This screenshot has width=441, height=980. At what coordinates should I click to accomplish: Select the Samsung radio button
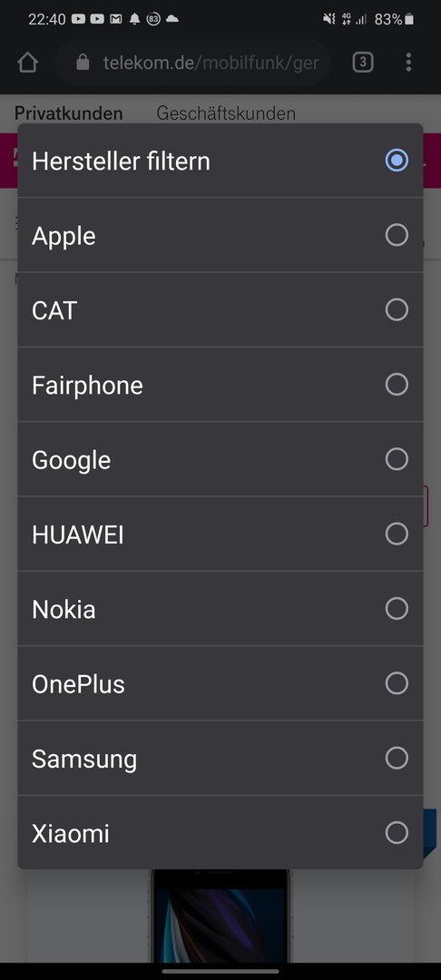[397, 758]
